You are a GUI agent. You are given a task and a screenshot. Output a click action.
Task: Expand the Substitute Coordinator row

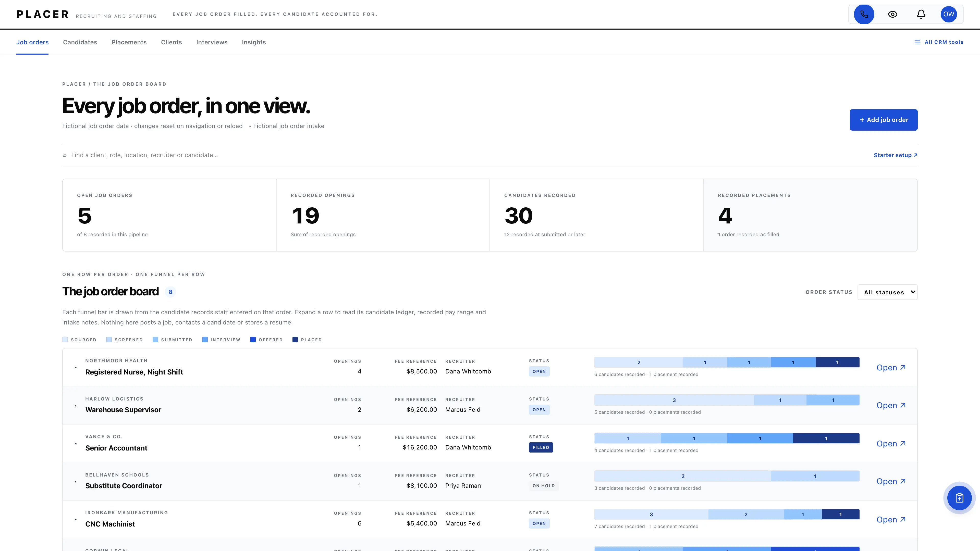click(x=76, y=482)
